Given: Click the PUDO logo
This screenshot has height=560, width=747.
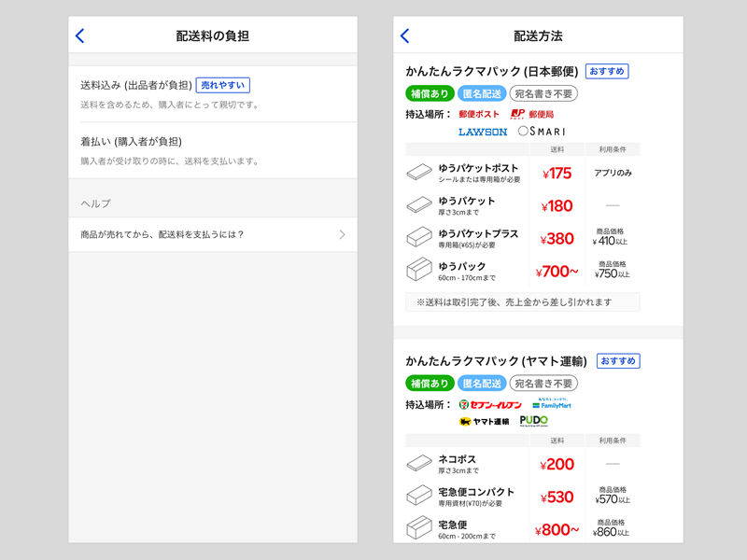Looking at the screenshot, I should click(x=533, y=421).
